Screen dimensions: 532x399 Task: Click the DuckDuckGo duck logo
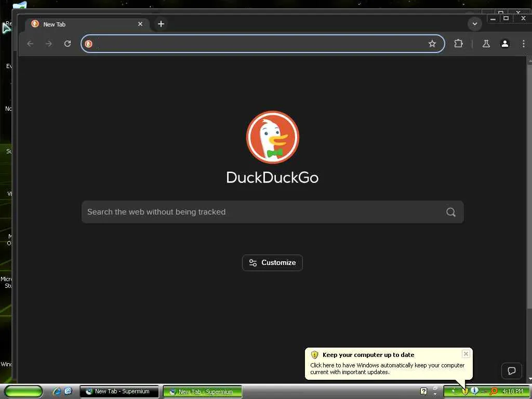click(272, 137)
